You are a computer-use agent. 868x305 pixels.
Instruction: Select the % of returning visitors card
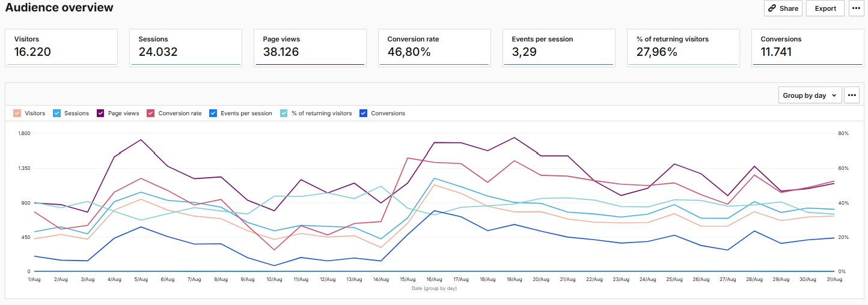[x=683, y=47]
